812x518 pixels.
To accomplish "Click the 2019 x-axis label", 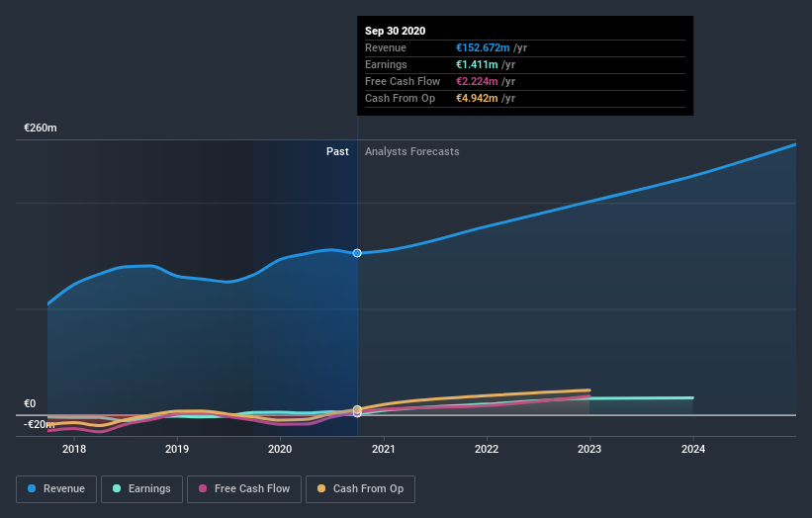I will coord(177,449).
